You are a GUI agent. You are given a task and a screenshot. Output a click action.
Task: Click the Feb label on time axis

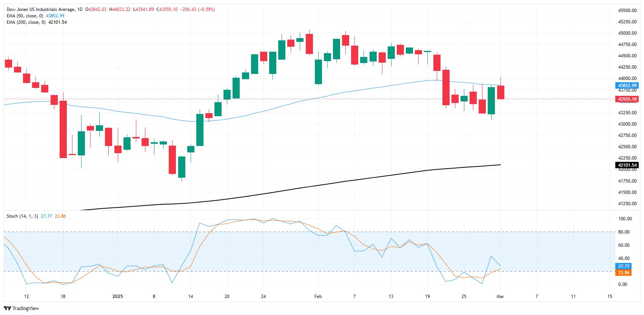[x=318, y=297]
